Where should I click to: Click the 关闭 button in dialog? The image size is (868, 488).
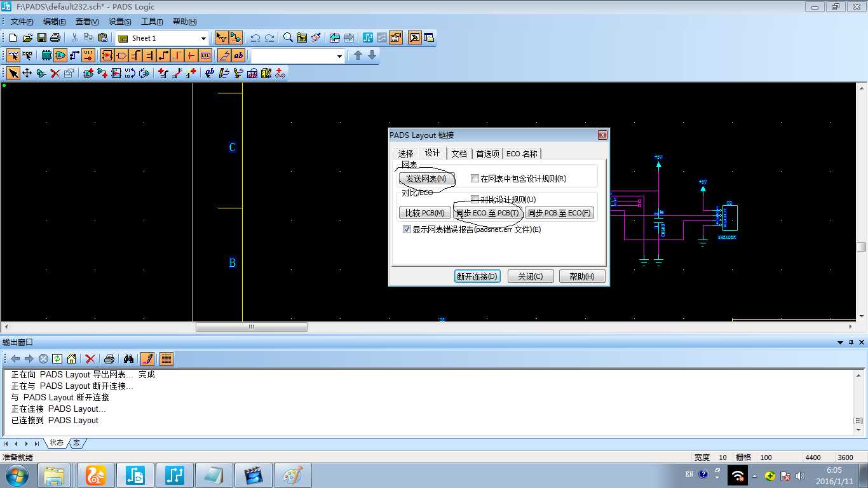pos(531,276)
